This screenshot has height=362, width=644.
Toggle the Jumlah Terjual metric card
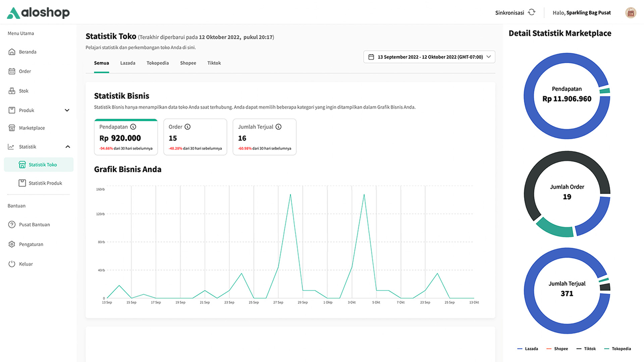(264, 137)
